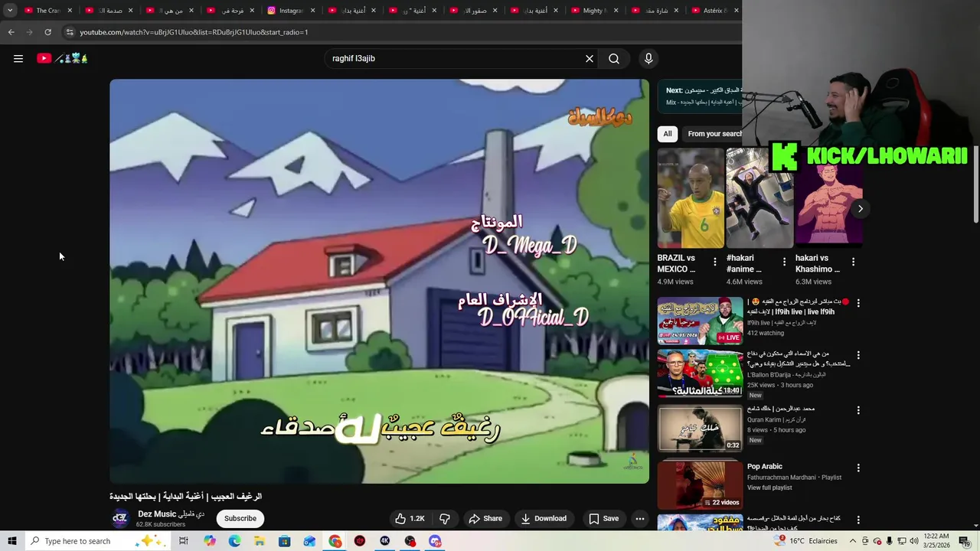Open options for #hakari #anime short

[784, 262]
